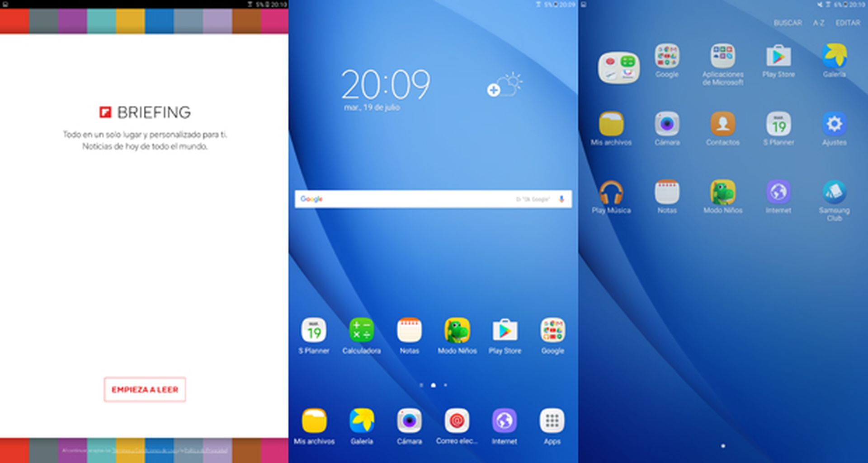Open Ajustes settings gear icon
This screenshot has height=463, width=868.
point(834,124)
